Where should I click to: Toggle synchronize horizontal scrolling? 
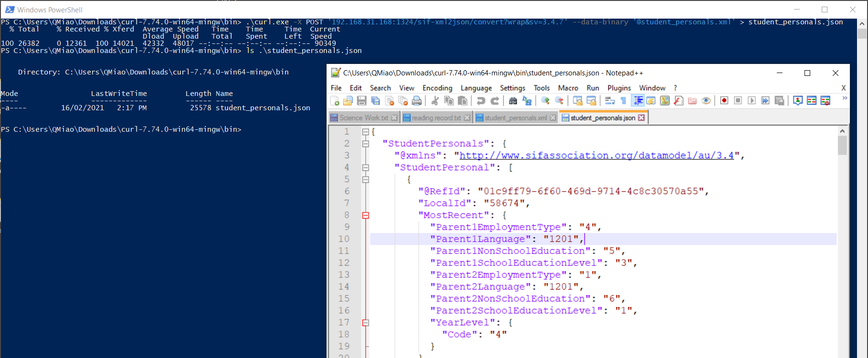coord(592,101)
